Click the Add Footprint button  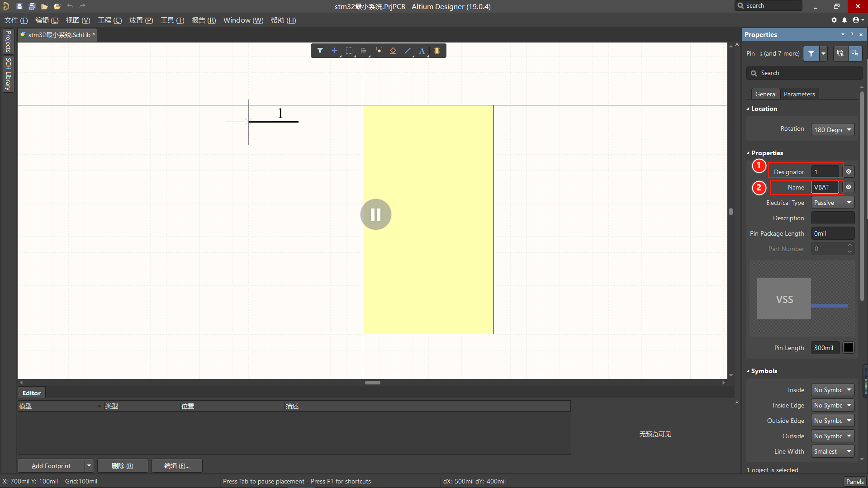click(x=51, y=465)
